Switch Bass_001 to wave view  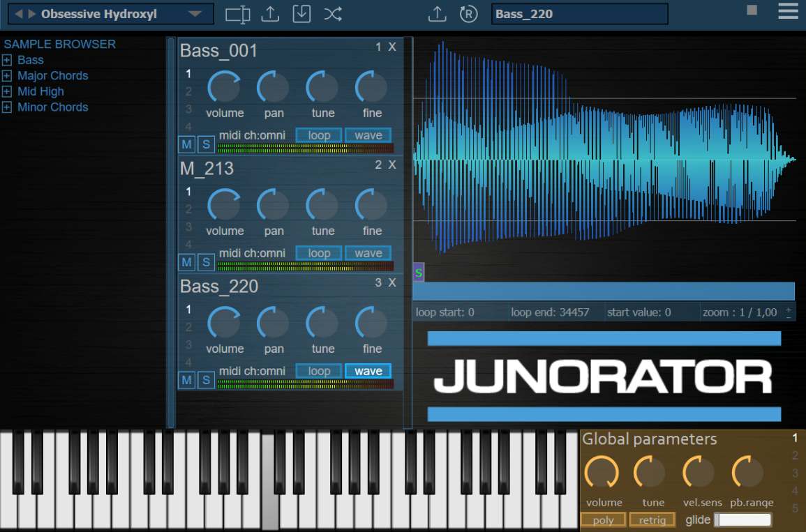click(368, 135)
